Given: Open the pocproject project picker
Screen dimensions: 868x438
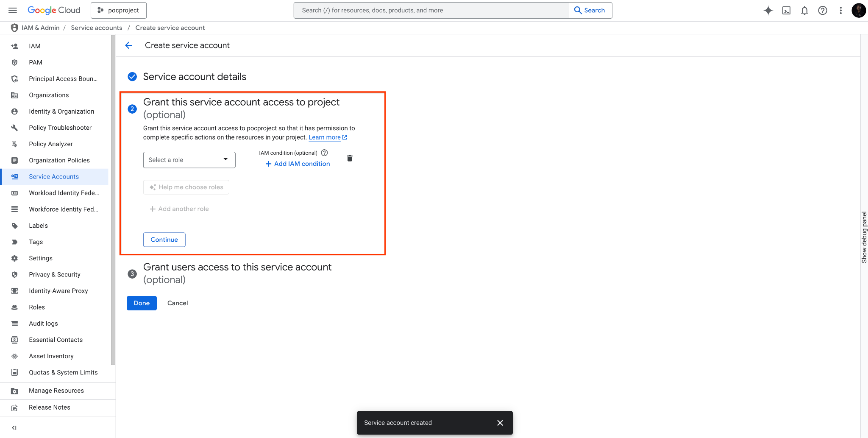Looking at the screenshot, I should click(x=118, y=10).
